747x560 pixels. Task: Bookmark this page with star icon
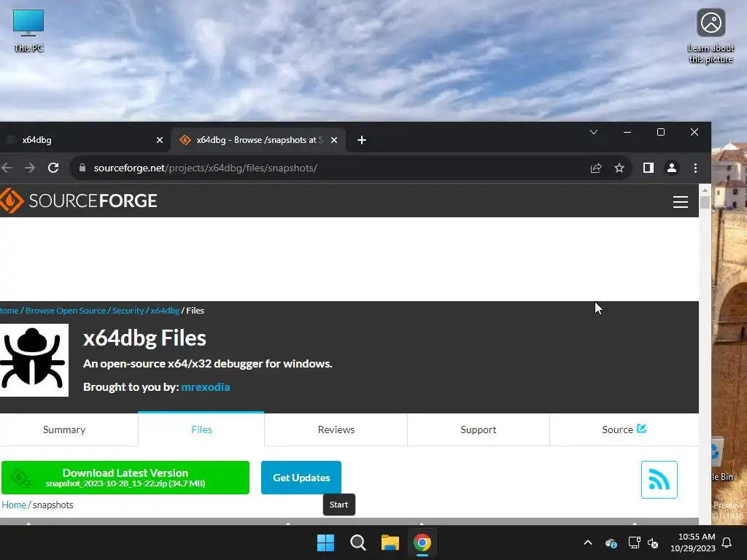coord(619,168)
